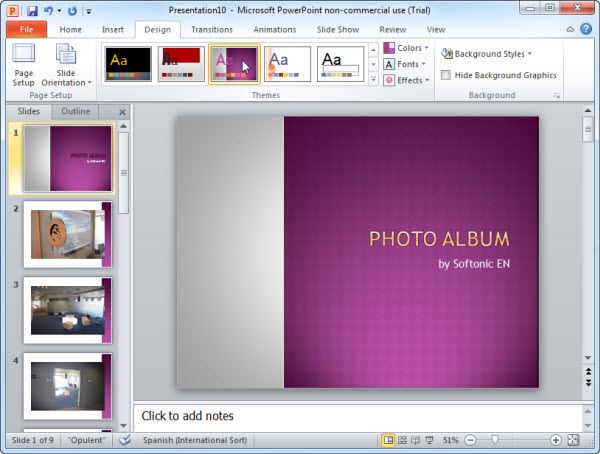Click the Undo icon in title bar
This screenshot has width=600, height=454.
click(x=48, y=10)
